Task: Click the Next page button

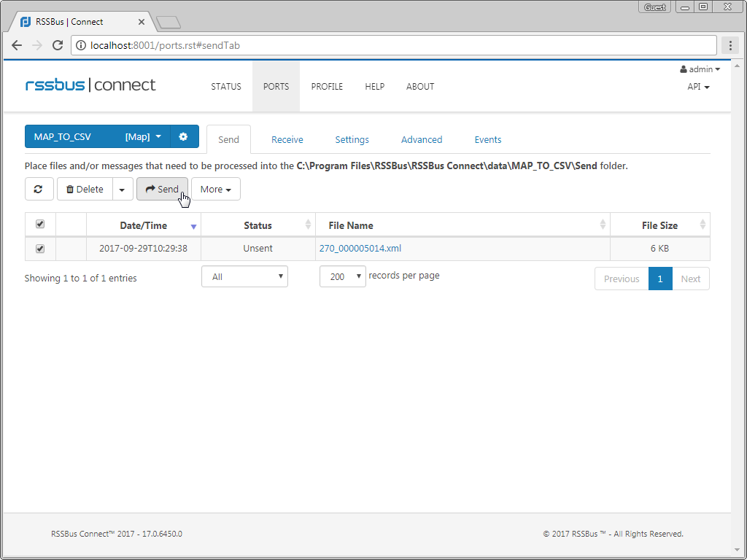Action: click(691, 279)
